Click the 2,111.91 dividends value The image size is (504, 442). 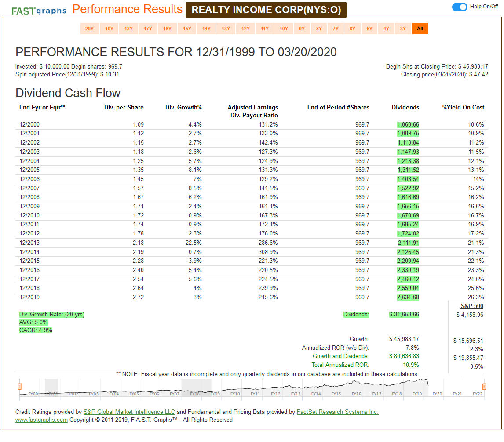[x=408, y=243]
